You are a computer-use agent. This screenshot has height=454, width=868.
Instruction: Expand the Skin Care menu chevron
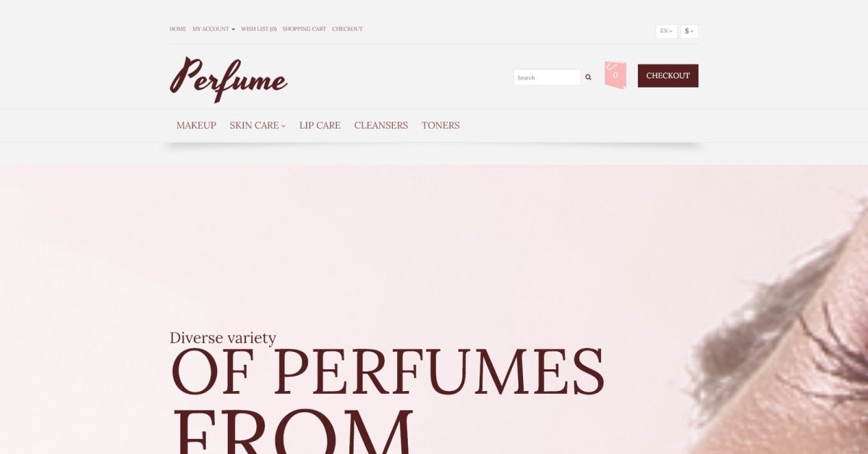coord(284,126)
